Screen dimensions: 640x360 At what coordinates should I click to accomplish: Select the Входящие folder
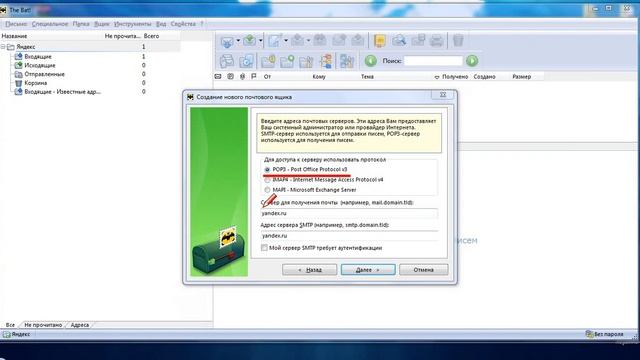[x=38, y=57]
